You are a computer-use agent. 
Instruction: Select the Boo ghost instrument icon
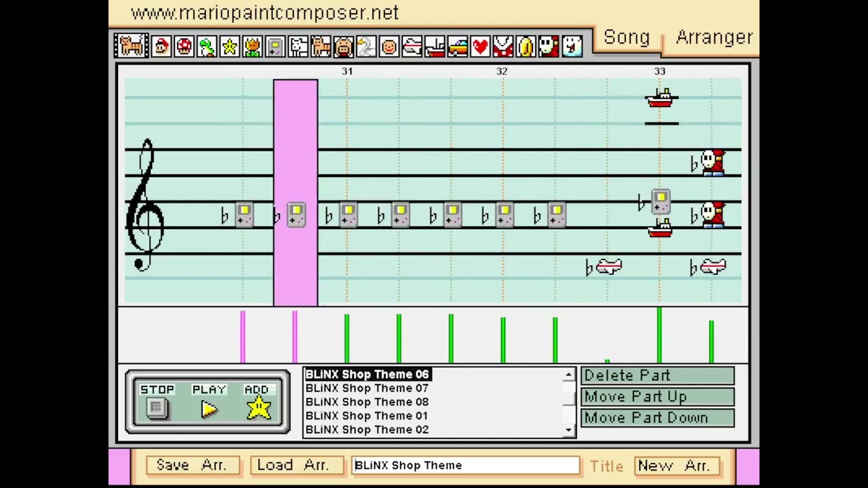pyautogui.click(x=572, y=46)
